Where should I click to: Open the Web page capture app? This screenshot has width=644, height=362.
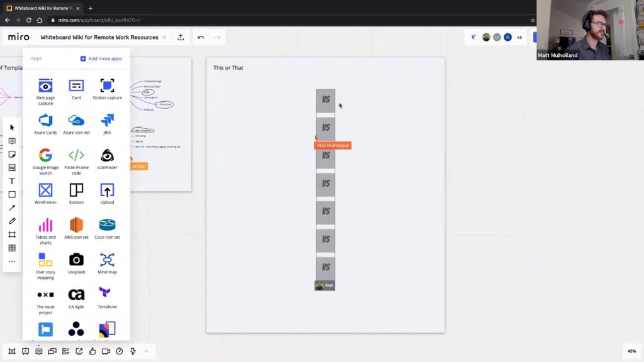pyautogui.click(x=45, y=86)
